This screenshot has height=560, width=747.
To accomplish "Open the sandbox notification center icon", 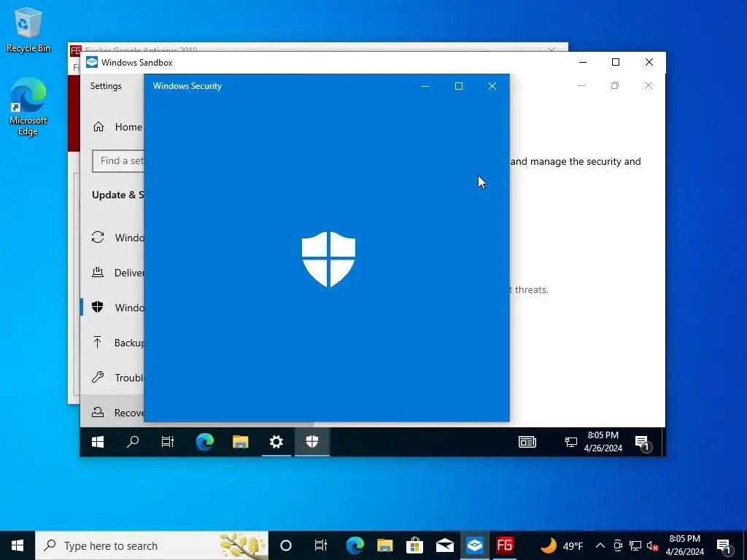I will pos(643,443).
